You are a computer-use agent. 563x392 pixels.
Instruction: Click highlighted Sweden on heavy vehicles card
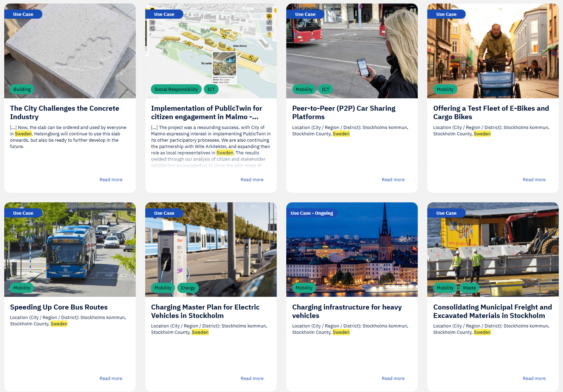pyautogui.click(x=341, y=332)
